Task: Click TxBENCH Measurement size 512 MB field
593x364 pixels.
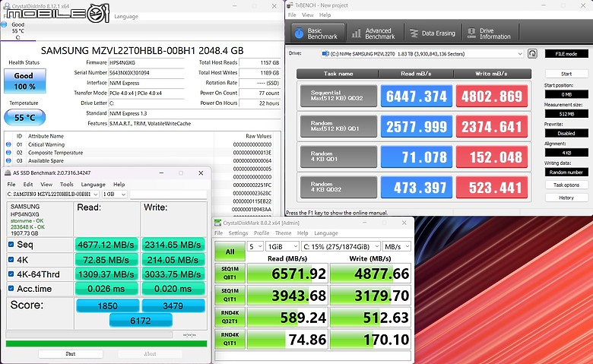Action: [x=566, y=114]
